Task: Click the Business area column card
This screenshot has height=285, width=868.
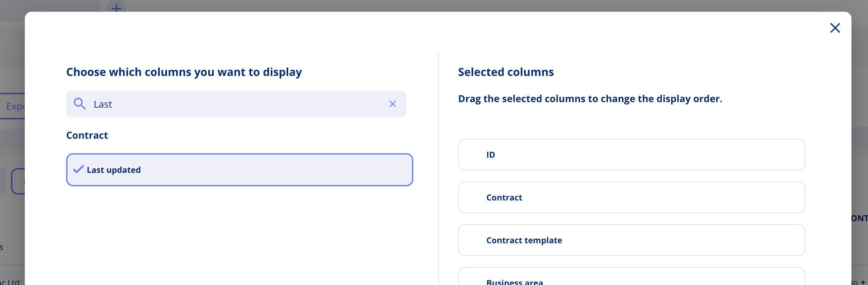Action: click(631, 279)
